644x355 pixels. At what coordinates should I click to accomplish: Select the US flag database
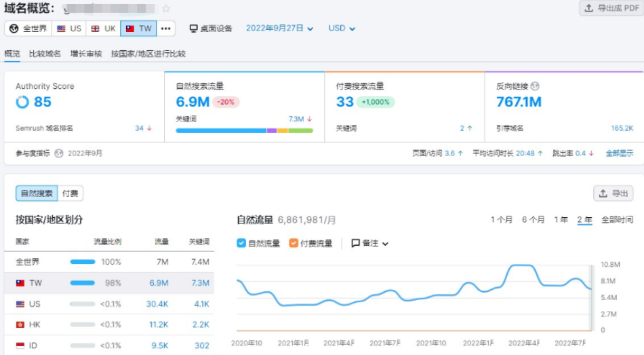68,29
